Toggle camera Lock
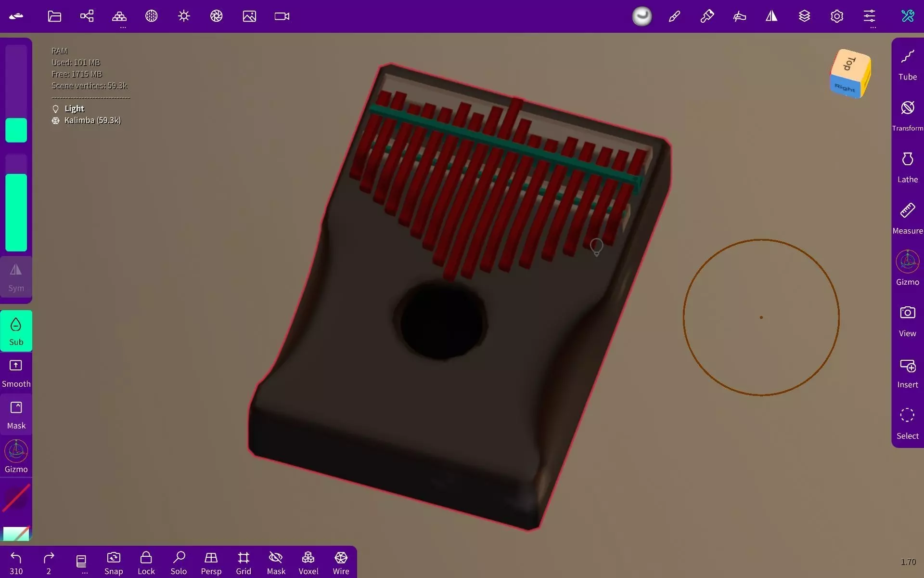 [x=146, y=562]
